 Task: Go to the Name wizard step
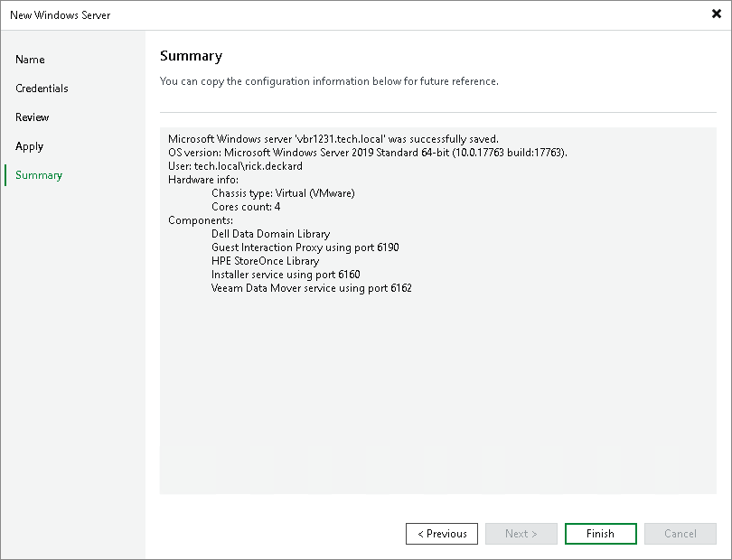(30, 60)
